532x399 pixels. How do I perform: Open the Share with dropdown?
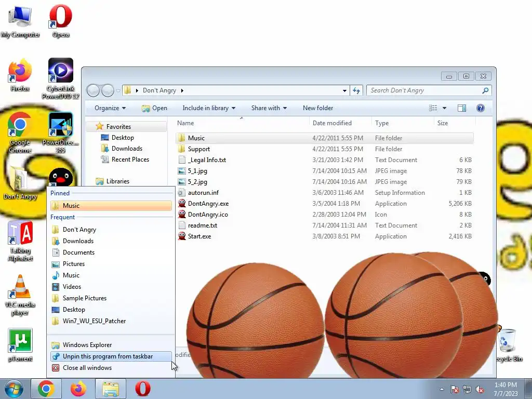tap(269, 108)
